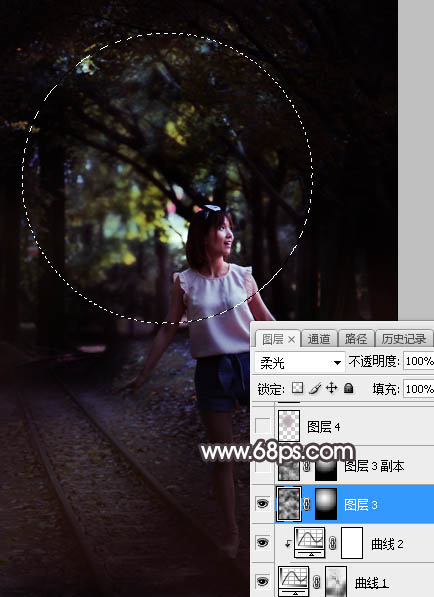Screen dimensions: 434x597
Task: Click the 不透明度 value field
Action: (x=418, y=361)
